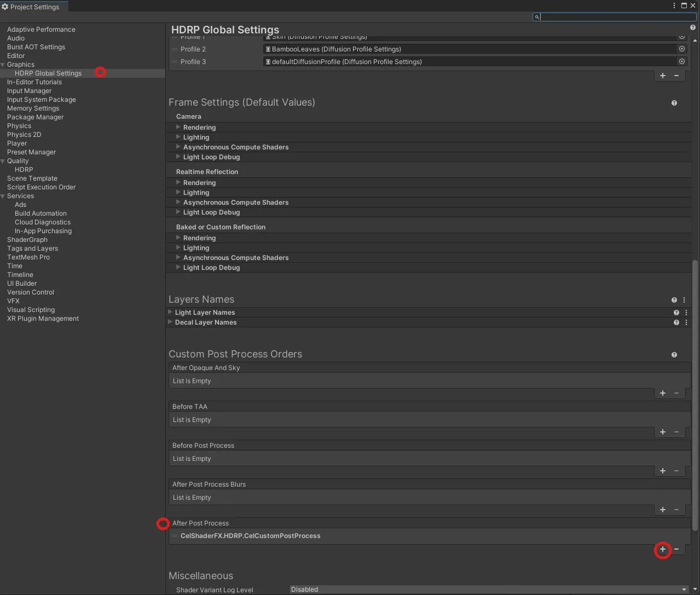The image size is (700, 595).
Task: Expand the Light Layer Names foldout
Action: (170, 312)
